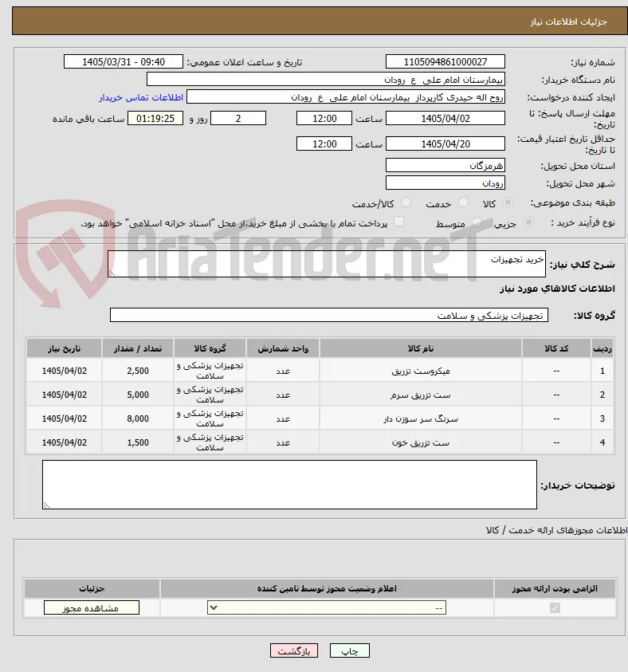Click the quantity cell 8,000
Image resolution: width=628 pixels, height=672 pixels.
[x=138, y=419]
